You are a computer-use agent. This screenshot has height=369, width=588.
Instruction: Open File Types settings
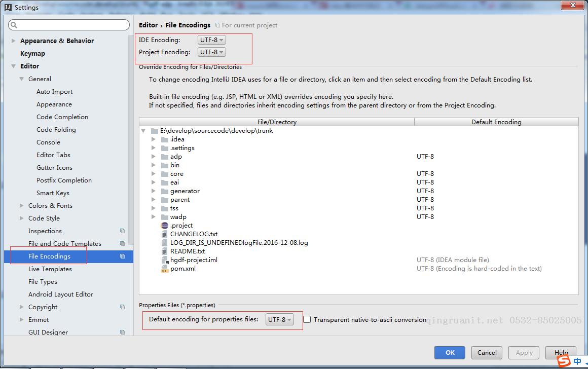pyautogui.click(x=43, y=282)
